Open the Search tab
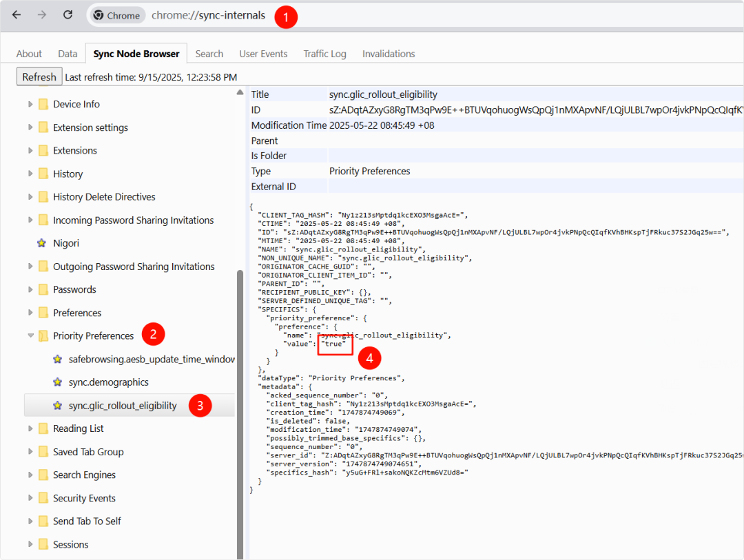The width and height of the screenshot is (744, 560). click(x=209, y=54)
